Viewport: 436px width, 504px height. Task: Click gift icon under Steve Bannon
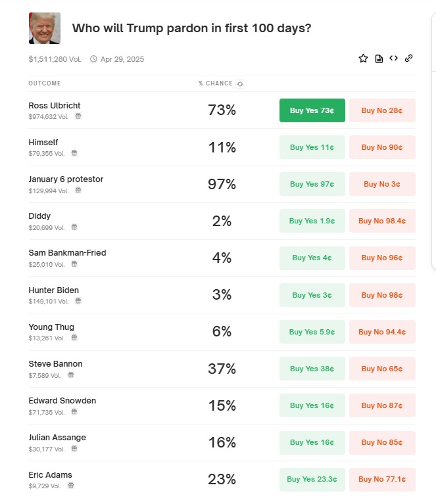71,375
